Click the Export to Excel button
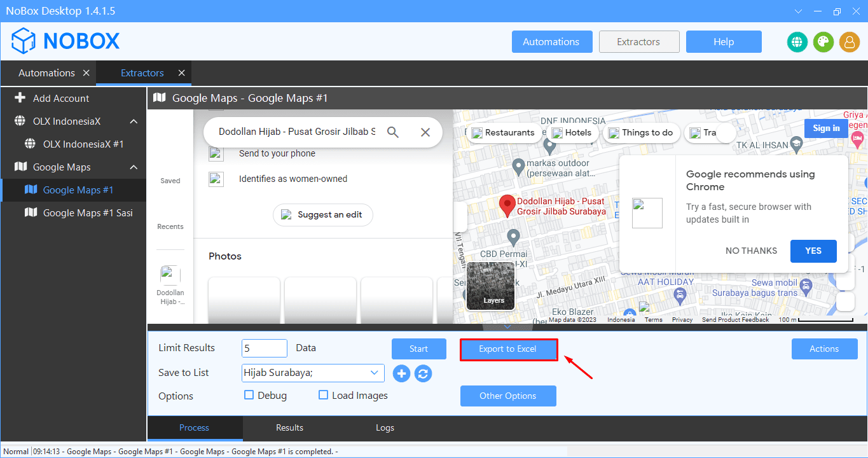Viewport: 868px width, 458px height. (x=508, y=349)
